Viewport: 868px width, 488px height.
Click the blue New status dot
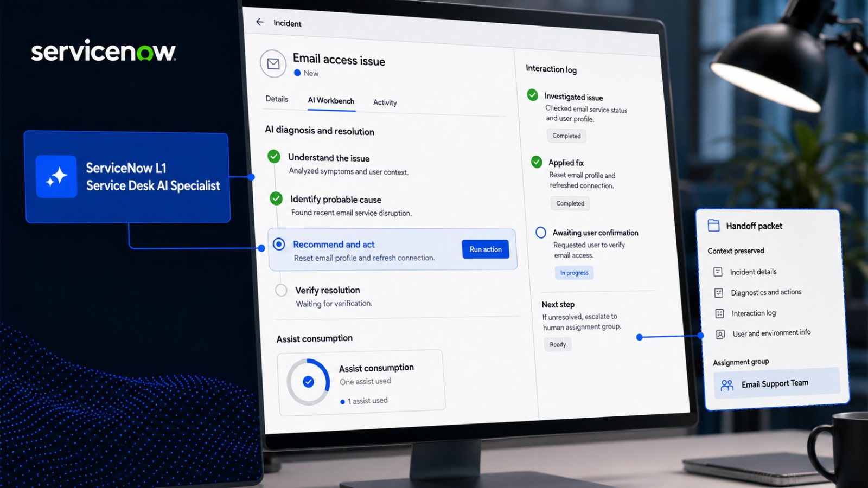coord(297,73)
